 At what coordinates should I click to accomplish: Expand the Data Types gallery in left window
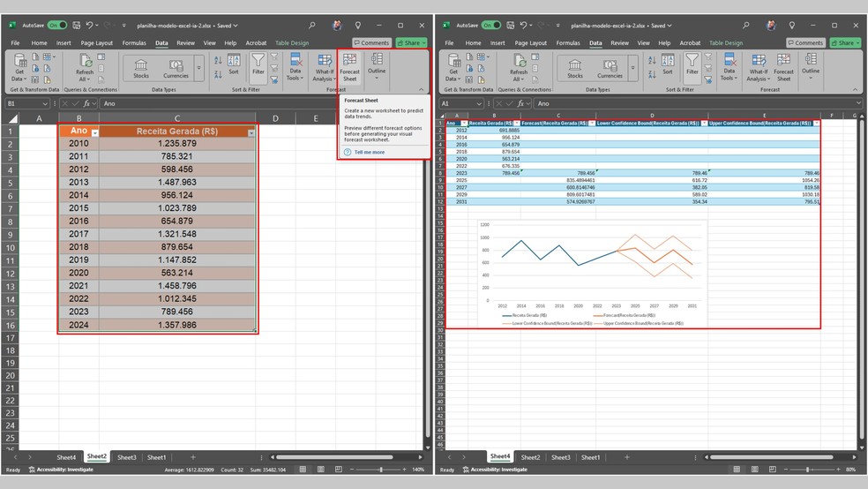(199, 68)
